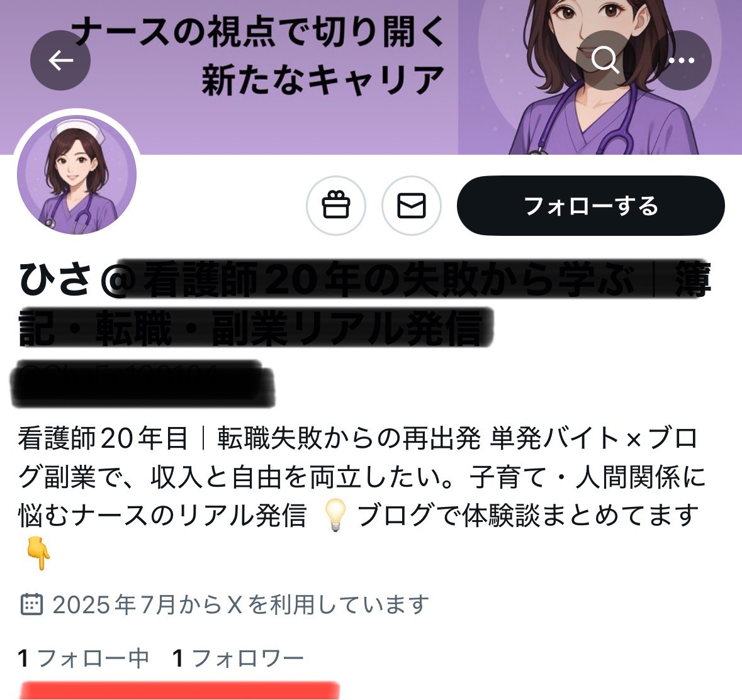Click the calendar icon beside join date
Viewport: 742px width, 700px height.
[31, 604]
